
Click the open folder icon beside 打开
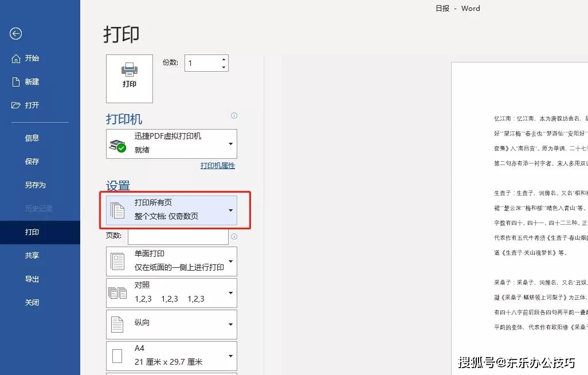coord(15,105)
